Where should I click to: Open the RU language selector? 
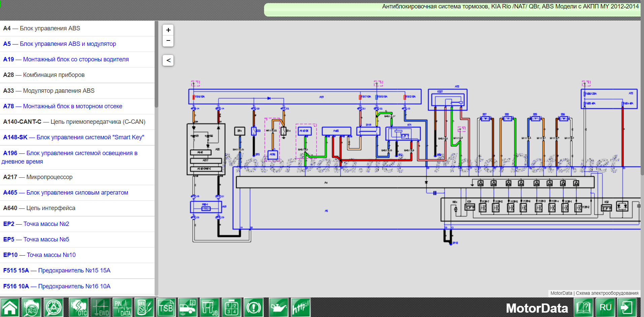click(605, 308)
